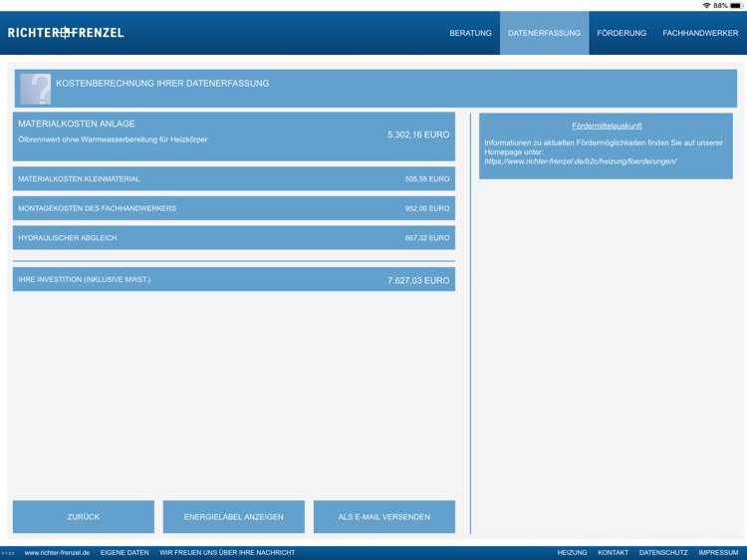Go back with the Zurück button

click(84, 516)
